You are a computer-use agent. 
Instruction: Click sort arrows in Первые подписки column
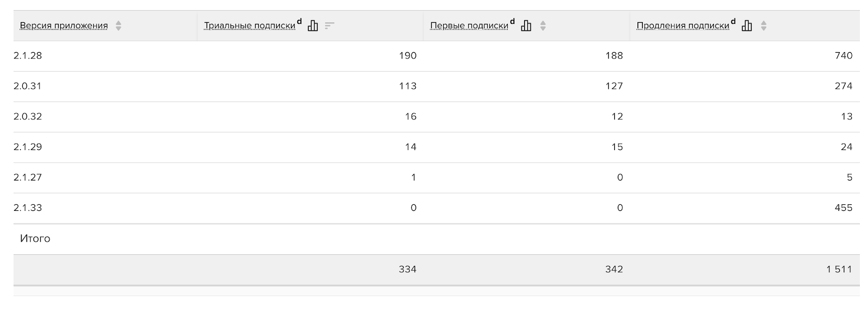542,25
